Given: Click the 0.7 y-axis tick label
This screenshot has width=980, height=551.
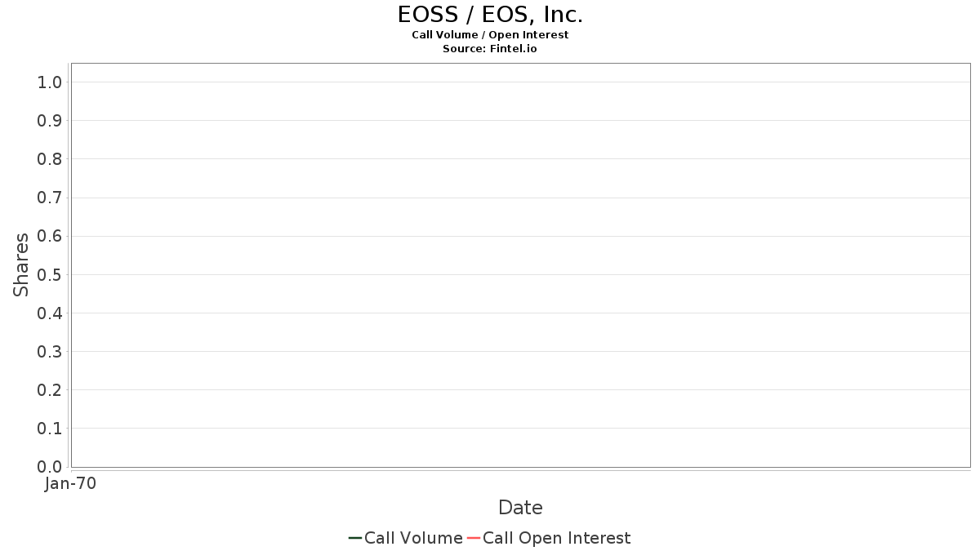Looking at the screenshot, I should pyautogui.click(x=50, y=198).
